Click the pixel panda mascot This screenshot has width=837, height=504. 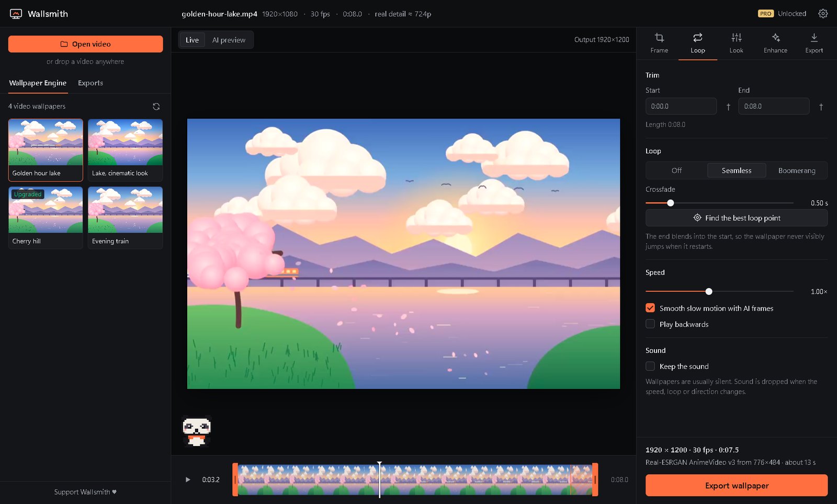pyautogui.click(x=197, y=431)
